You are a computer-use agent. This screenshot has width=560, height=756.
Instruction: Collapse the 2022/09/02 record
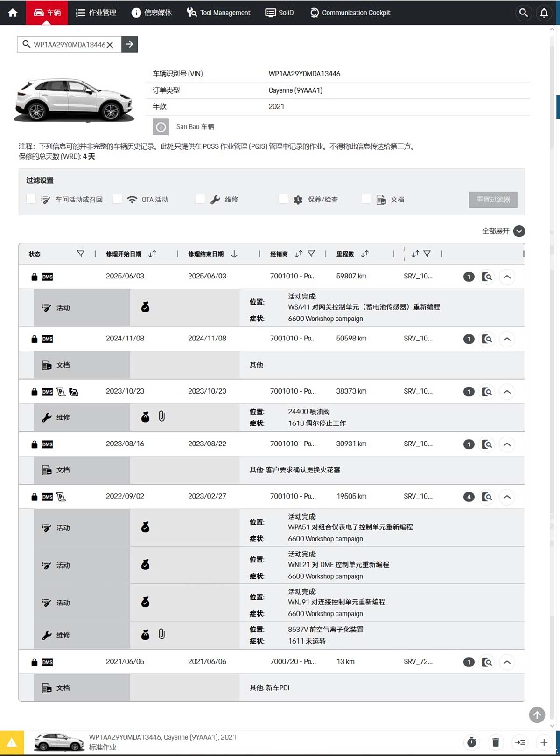[x=507, y=497]
